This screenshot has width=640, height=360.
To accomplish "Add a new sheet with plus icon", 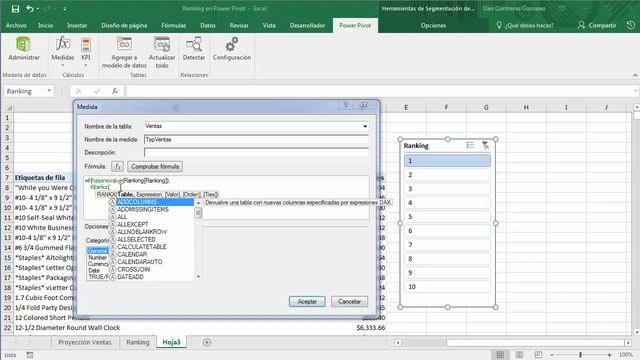I will (207, 342).
